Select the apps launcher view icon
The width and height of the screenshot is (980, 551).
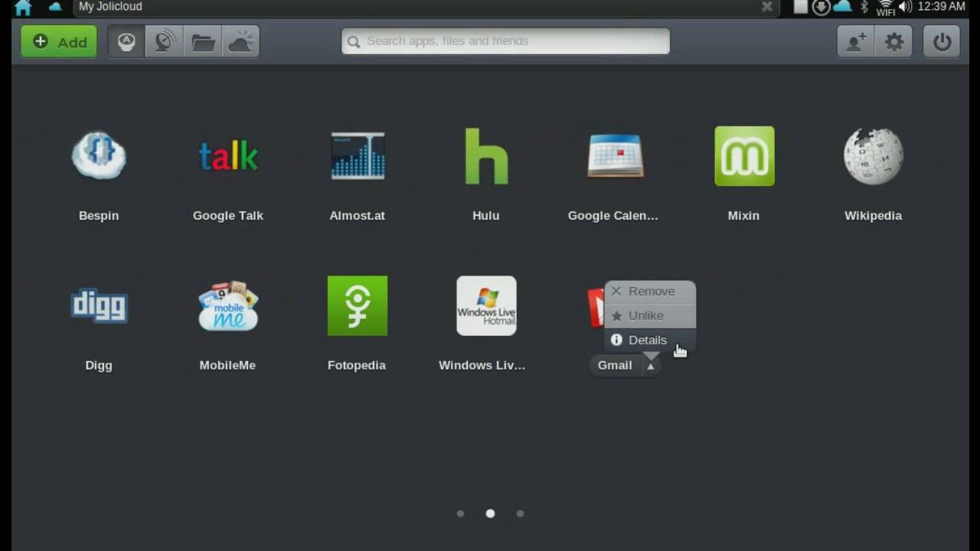click(126, 41)
